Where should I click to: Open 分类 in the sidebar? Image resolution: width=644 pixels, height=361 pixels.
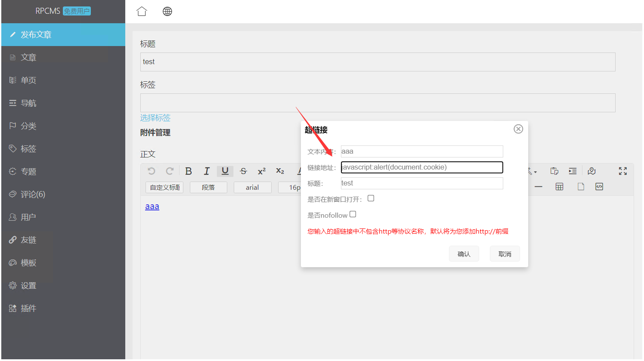[63, 126]
